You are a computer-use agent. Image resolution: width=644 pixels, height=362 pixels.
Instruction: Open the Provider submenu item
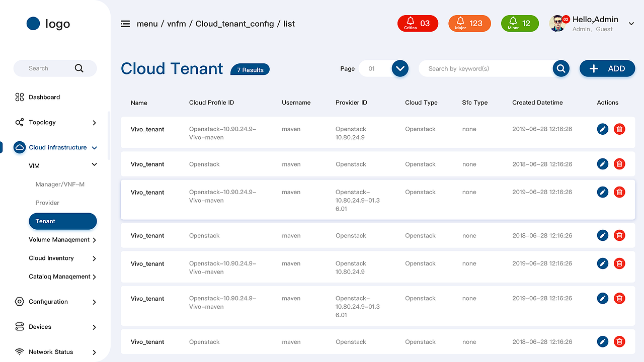(x=47, y=203)
